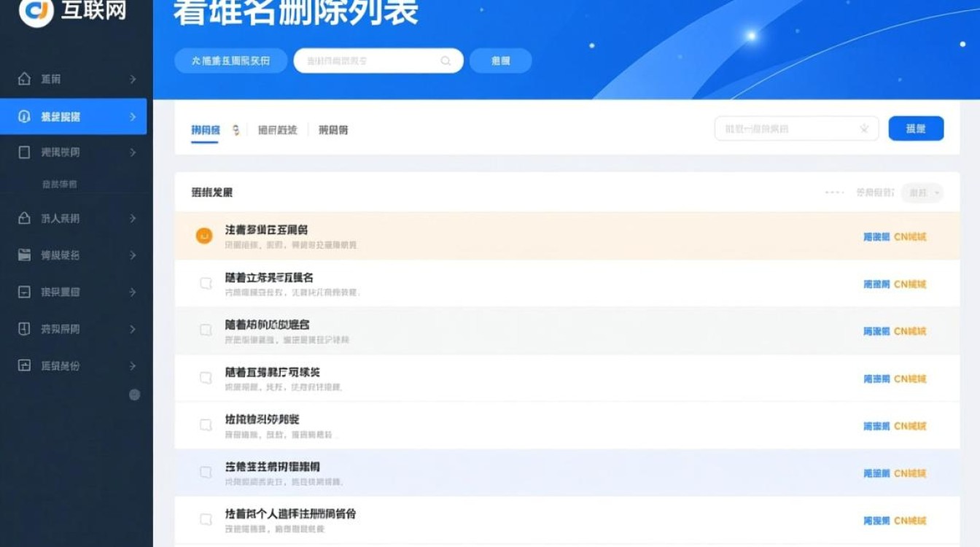Expand the highlighted sidebar menu with its chevron
The width and height of the screenshot is (980, 547).
[x=134, y=116]
